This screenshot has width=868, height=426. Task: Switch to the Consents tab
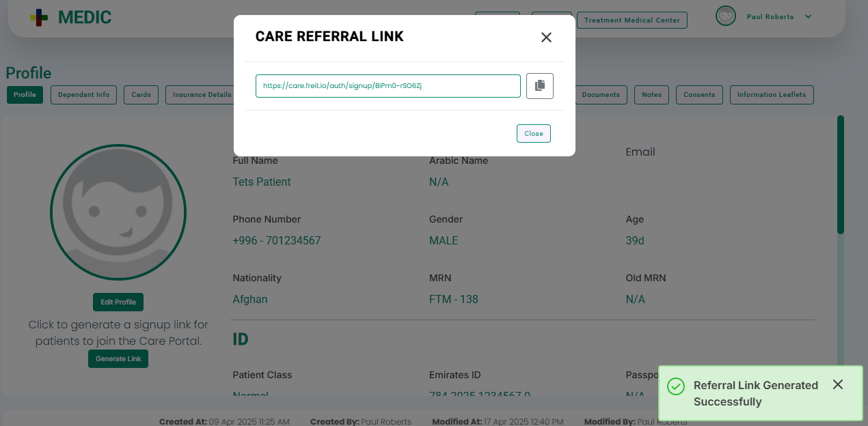click(x=699, y=95)
